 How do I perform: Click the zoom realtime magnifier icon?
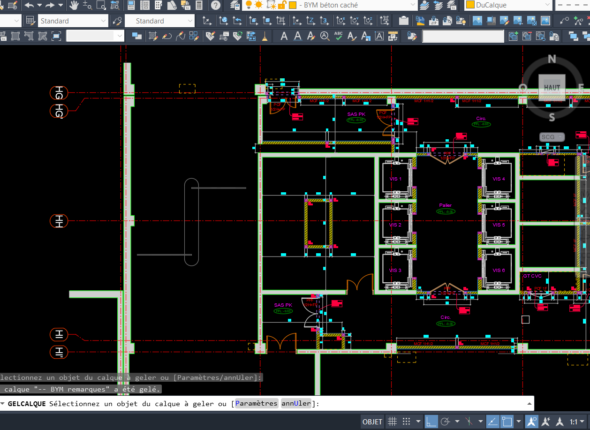pyautogui.click(x=87, y=5)
